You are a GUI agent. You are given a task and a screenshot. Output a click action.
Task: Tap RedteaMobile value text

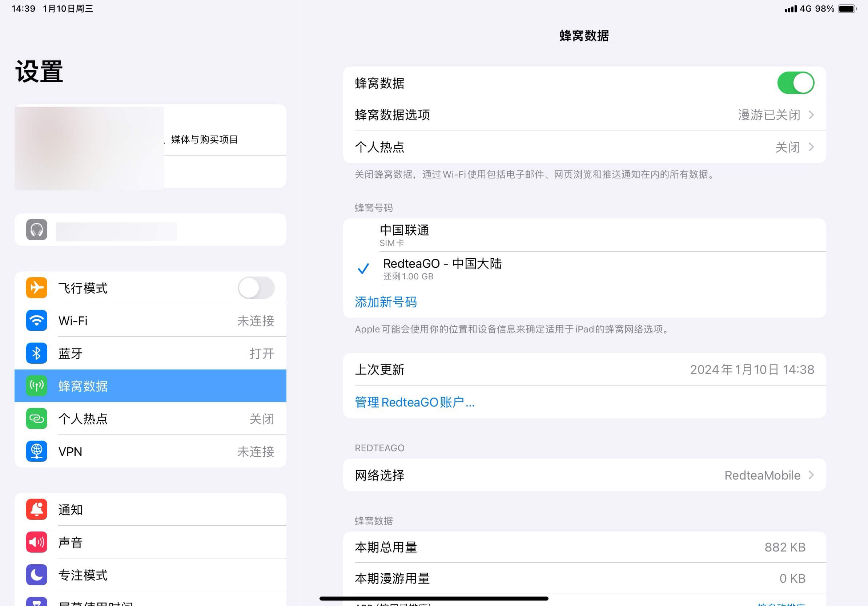tap(762, 475)
